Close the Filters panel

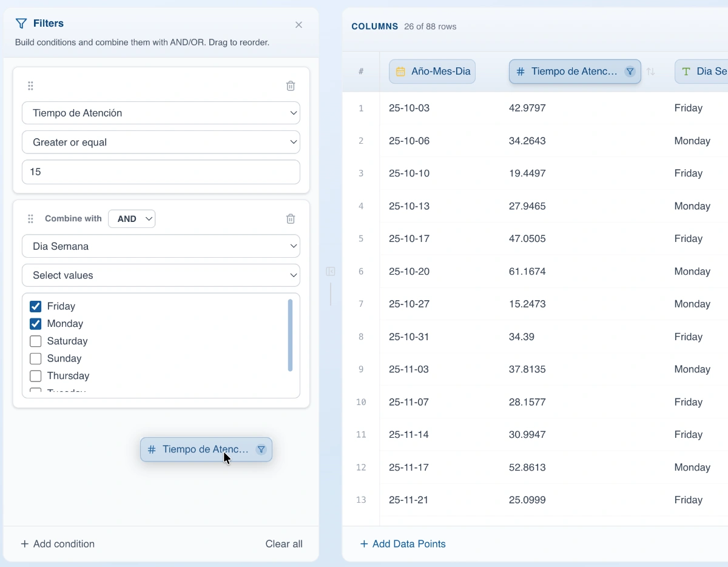[x=298, y=25]
